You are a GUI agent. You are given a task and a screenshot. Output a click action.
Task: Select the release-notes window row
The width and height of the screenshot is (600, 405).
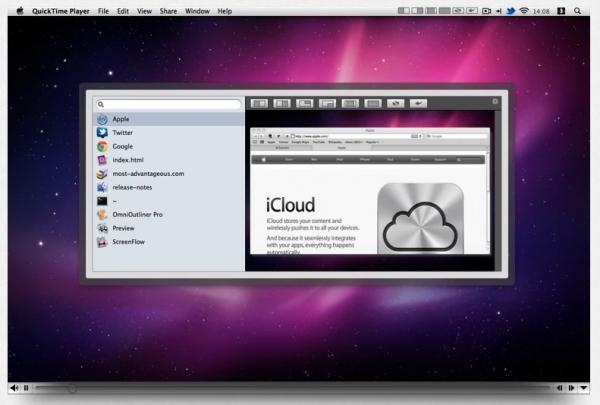168,187
